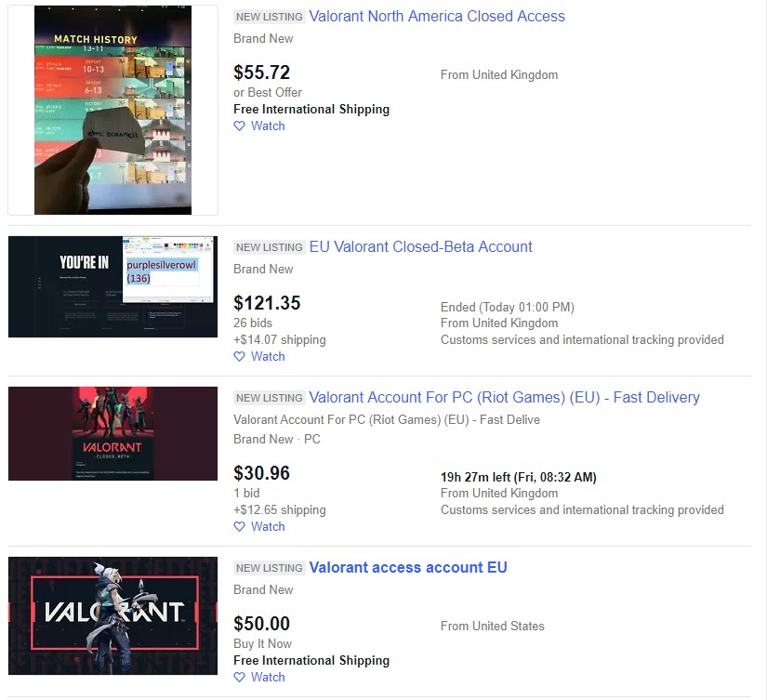The image size is (767, 700).
Task: Click the '+$12.65 shipping' text
Action: 280,510
